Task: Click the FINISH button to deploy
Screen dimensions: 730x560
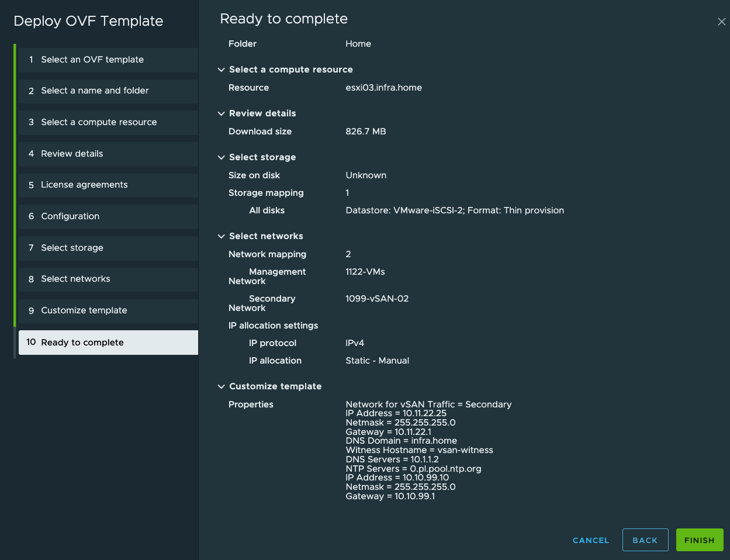Action: [700, 540]
